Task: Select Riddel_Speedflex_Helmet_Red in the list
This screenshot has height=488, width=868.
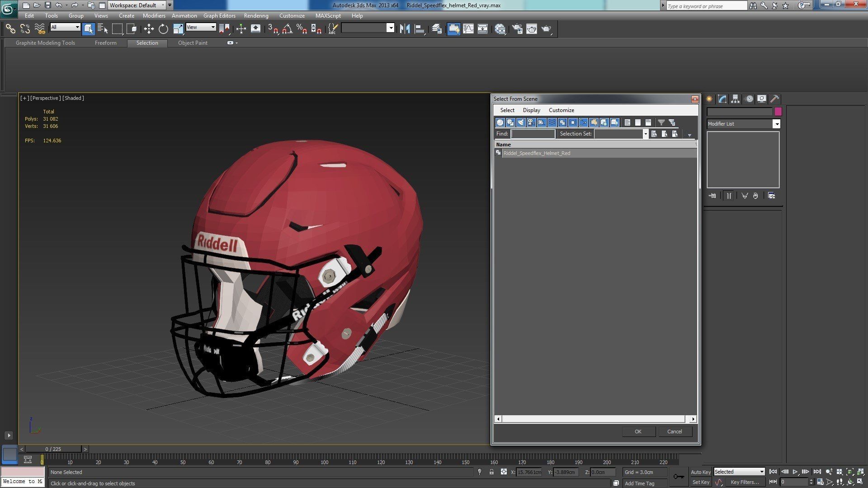Action: pos(596,153)
